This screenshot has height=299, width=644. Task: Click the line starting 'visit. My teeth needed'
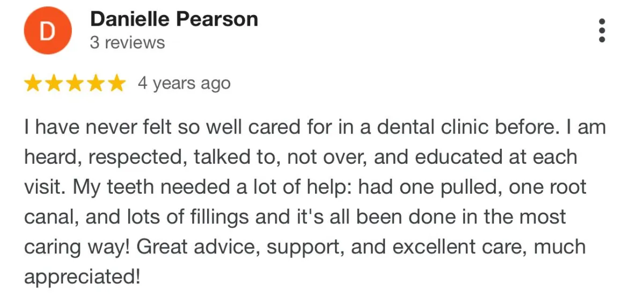[305, 187]
